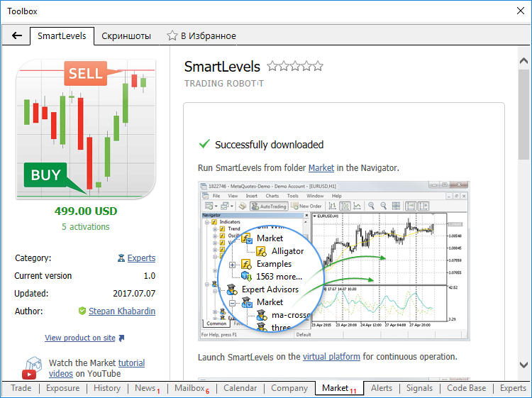Open the Exposure tab
532x398 pixels.
coord(62,388)
